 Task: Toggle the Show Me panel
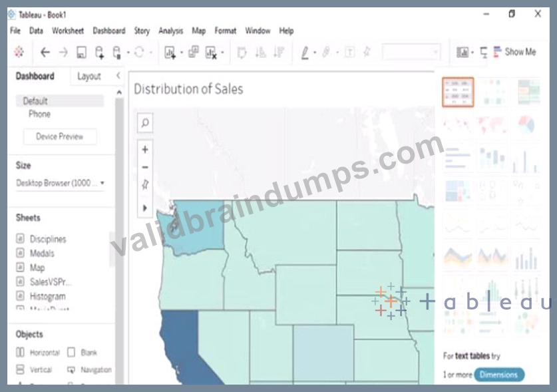point(514,52)
